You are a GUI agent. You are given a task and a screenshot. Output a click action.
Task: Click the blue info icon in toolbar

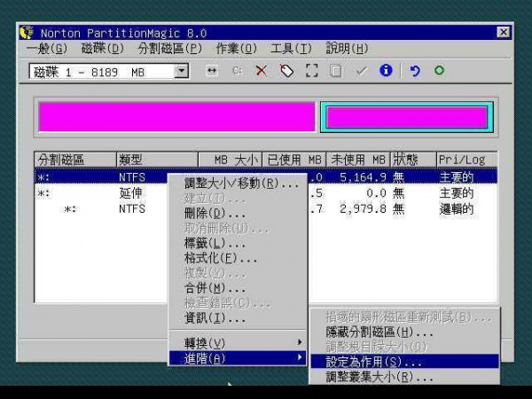386,71
